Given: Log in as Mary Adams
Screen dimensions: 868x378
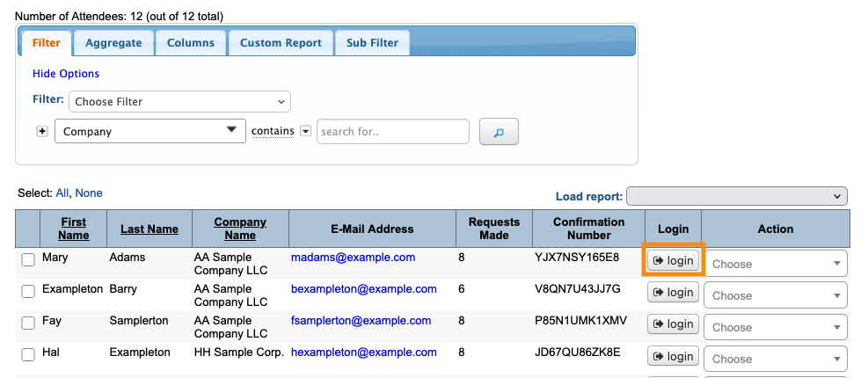Looking at the screenshot, I should point(673,261).
